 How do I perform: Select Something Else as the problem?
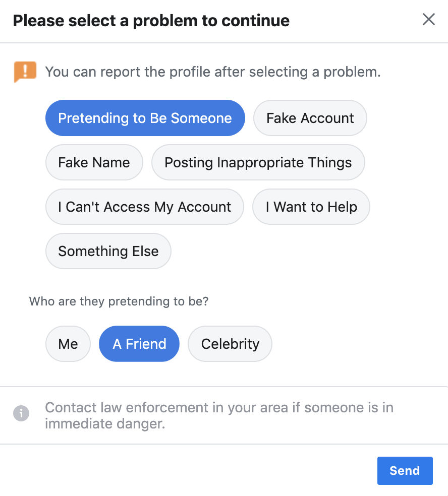coord(108,251)
